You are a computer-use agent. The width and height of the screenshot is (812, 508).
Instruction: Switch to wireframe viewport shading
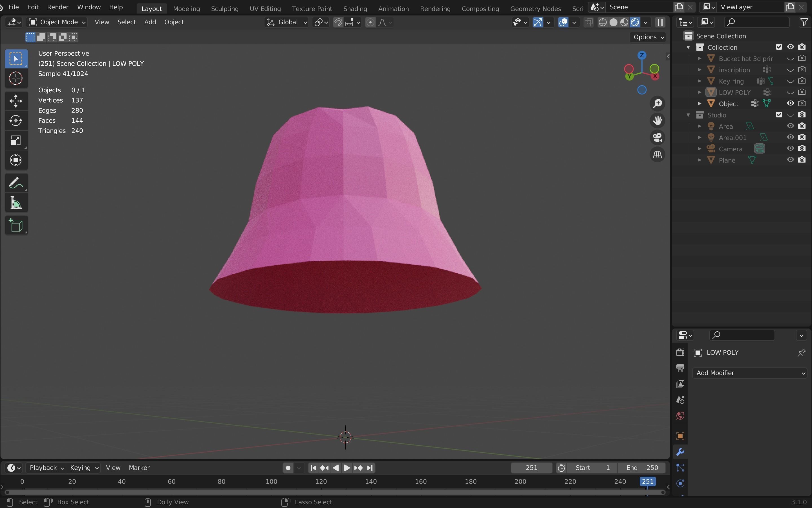[x=603, y=23]
